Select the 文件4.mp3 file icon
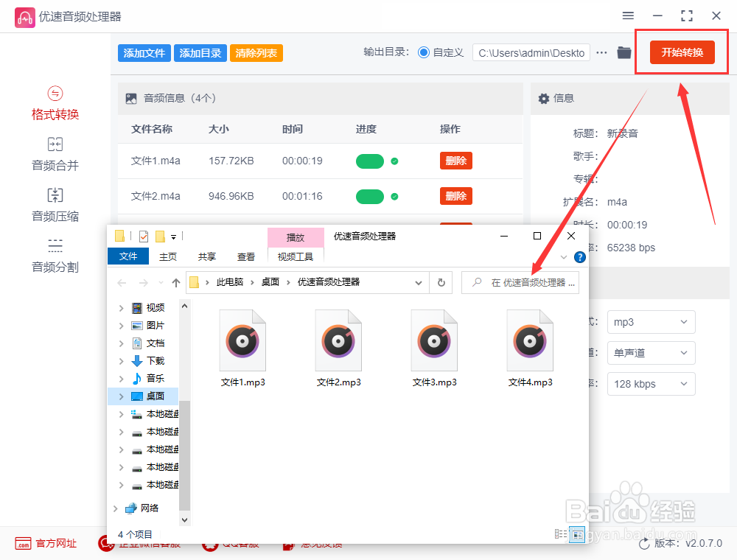This screenshot has height=560, width=737. [530, 340]
